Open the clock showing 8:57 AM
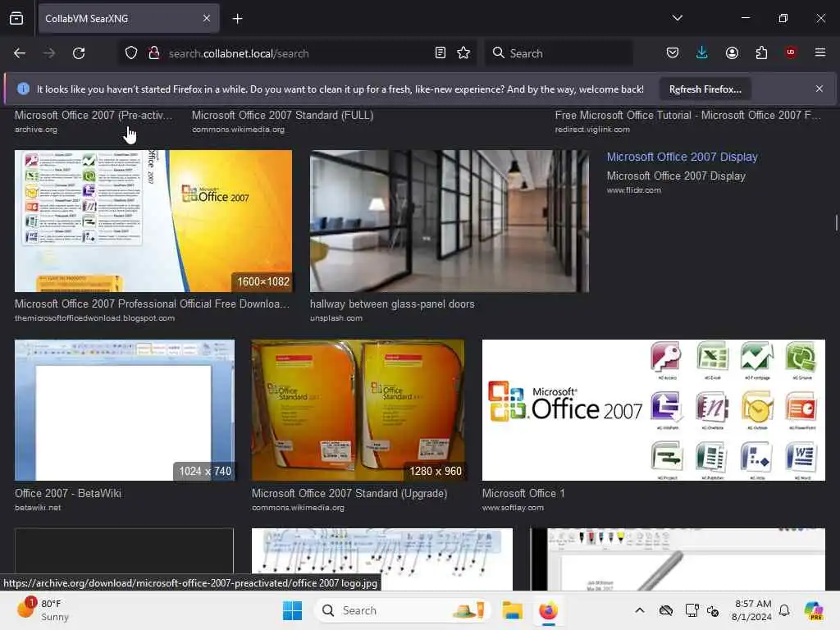 [752, 610]
